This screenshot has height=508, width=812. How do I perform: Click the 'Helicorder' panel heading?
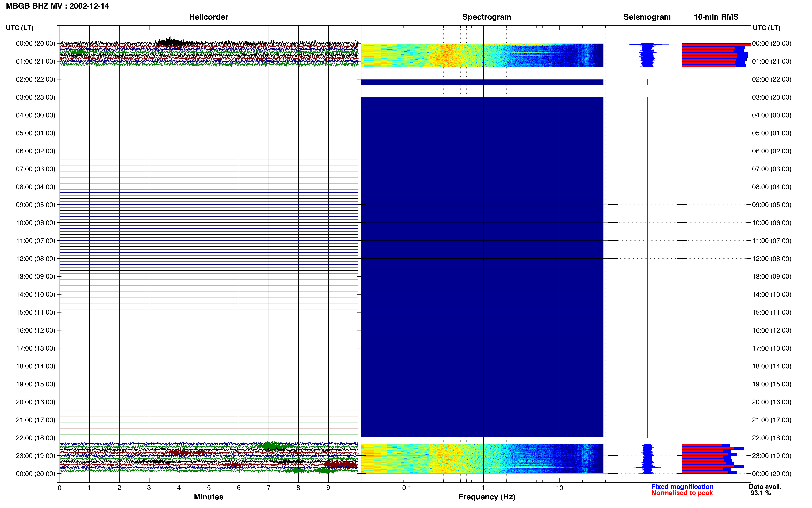[209, 17]
